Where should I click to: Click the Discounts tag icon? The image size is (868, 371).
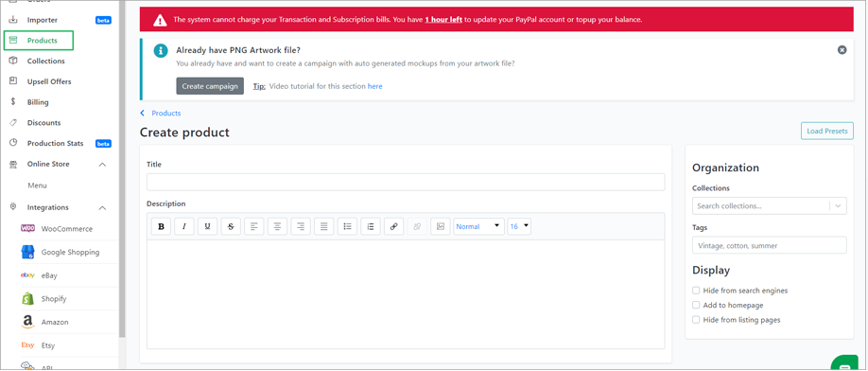click(13, 122)
